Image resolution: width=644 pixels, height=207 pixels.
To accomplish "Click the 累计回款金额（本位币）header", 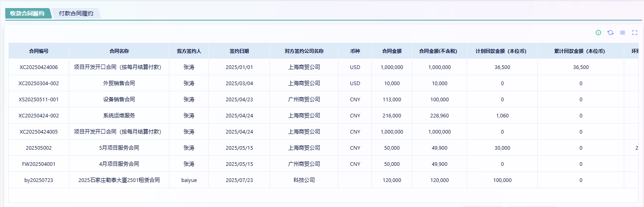I will (581, 51).
